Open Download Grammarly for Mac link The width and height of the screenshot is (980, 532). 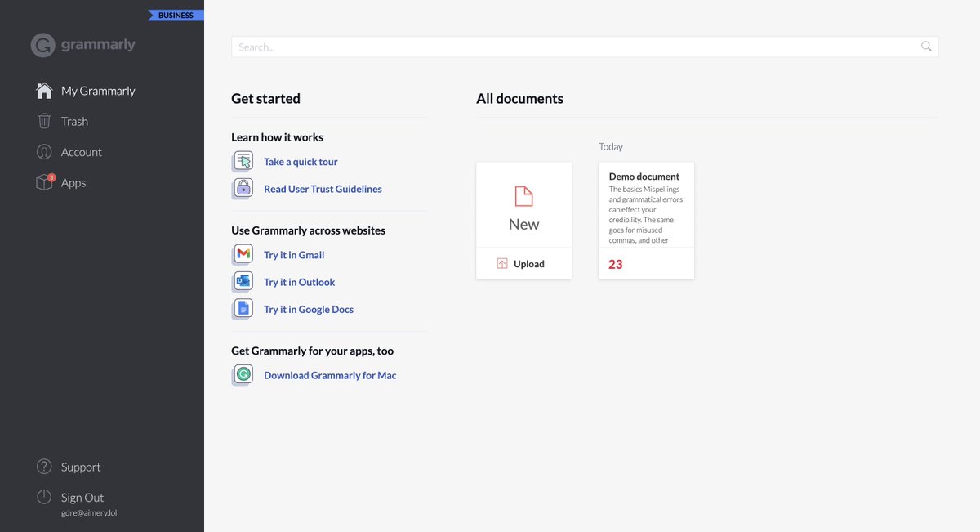[x=330, y=375]
